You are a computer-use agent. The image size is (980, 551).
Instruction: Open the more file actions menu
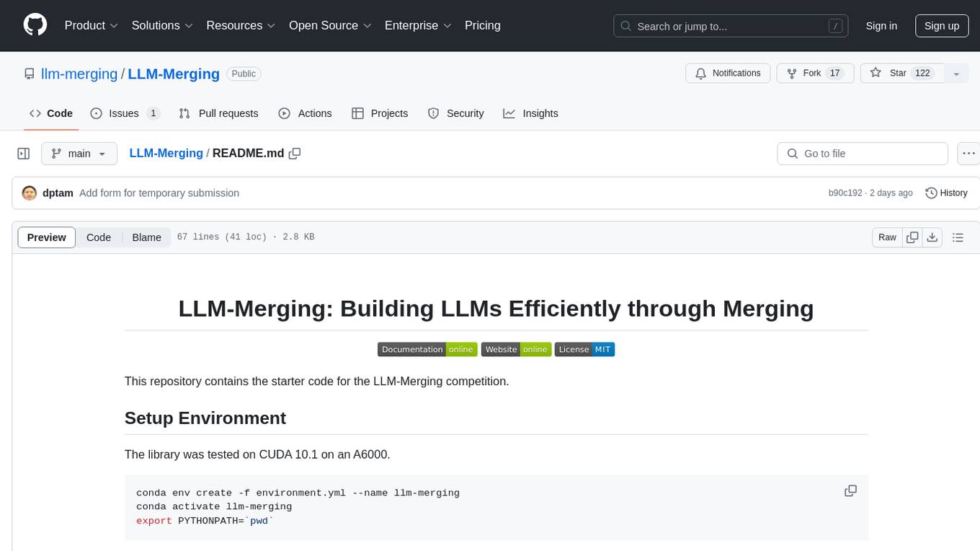(968, 154)
